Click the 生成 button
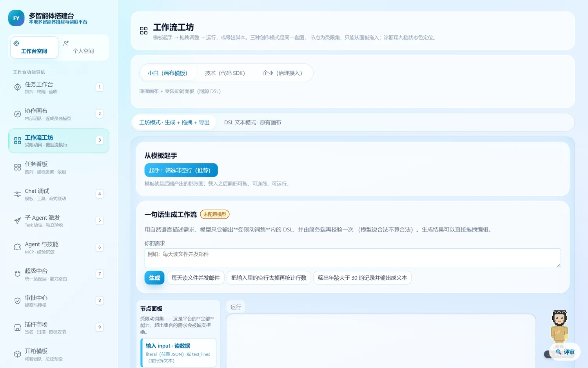The height and width of the screenshot is (368, 588). click(154, 278)
